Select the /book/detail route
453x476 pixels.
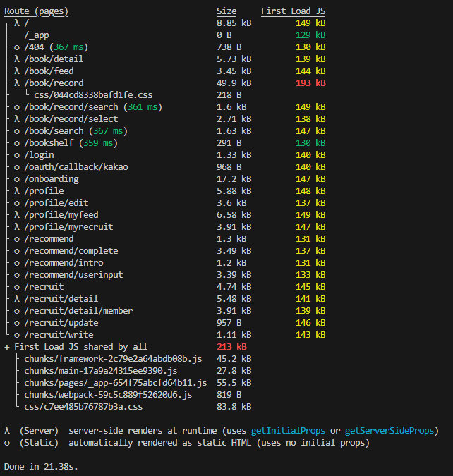click(54, 59)
